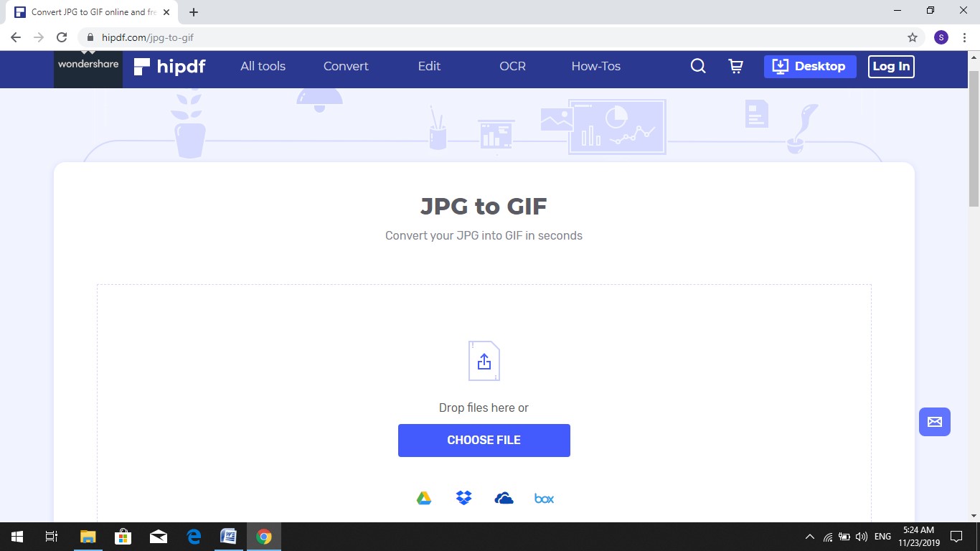The image size is (980, 551).
Task: View site security lock icon
Action: coord(90,37)
